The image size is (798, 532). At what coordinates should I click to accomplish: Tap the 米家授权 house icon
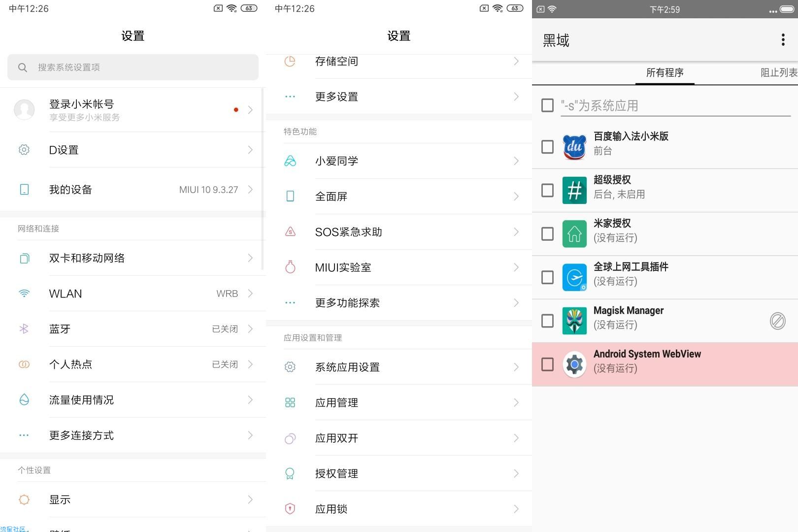click(574, 233)
